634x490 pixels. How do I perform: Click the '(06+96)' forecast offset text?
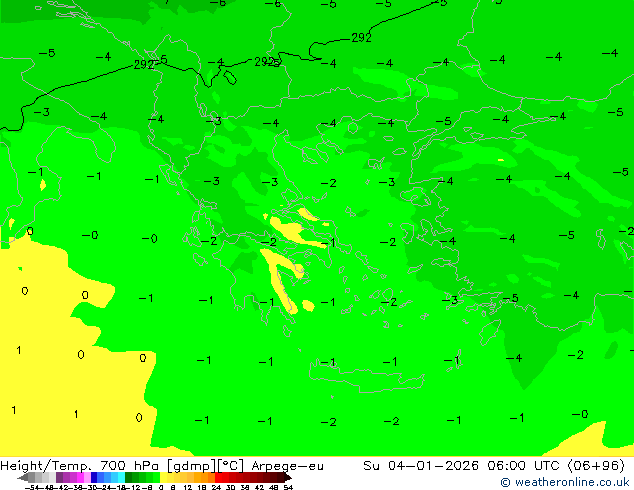[596, 466]
